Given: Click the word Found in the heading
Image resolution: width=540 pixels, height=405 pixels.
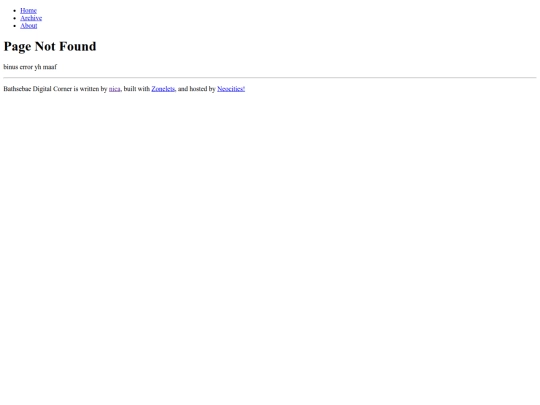Looking at the screenshot, I should click(x=78, y=46).
